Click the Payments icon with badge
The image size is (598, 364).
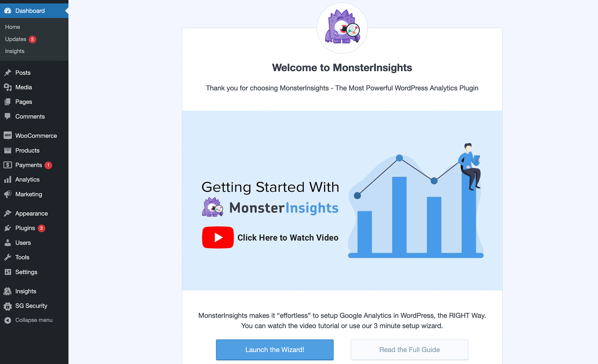click(8, 165)
